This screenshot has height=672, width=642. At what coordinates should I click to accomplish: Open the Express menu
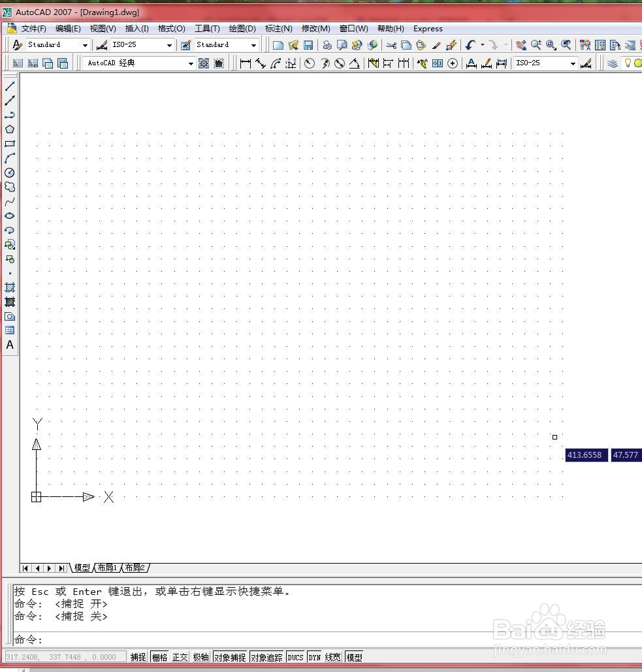428,29
